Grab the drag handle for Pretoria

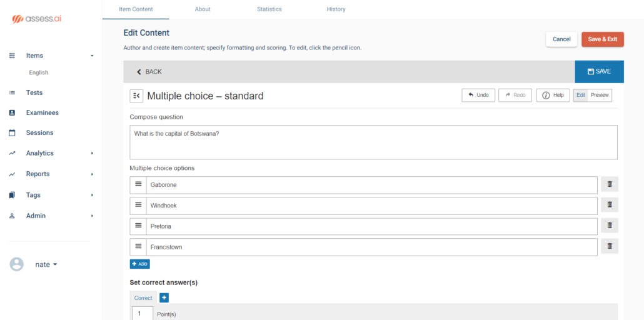[138, 226]
